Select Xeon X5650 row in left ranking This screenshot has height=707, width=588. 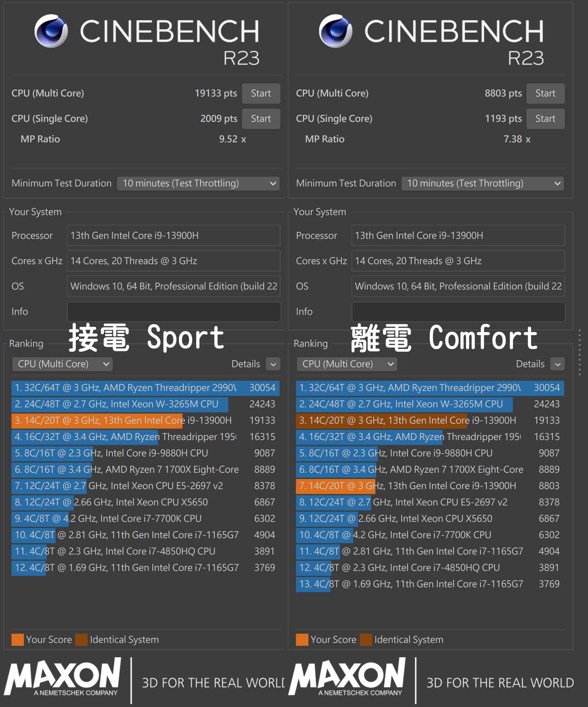(x=146, y=502)
